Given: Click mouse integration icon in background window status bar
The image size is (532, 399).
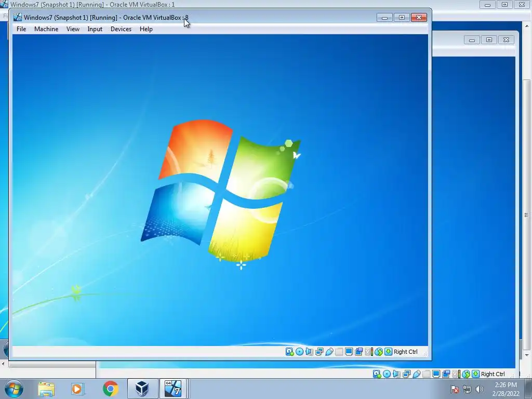Looking at the screenshot, I should tap(465, 374).
